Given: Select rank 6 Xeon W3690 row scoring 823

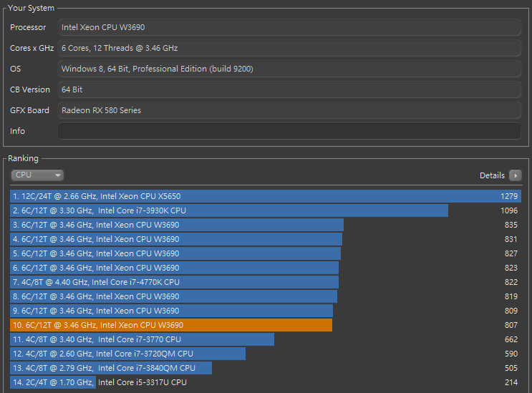Looking at the screenshot, I should [266, 268].
